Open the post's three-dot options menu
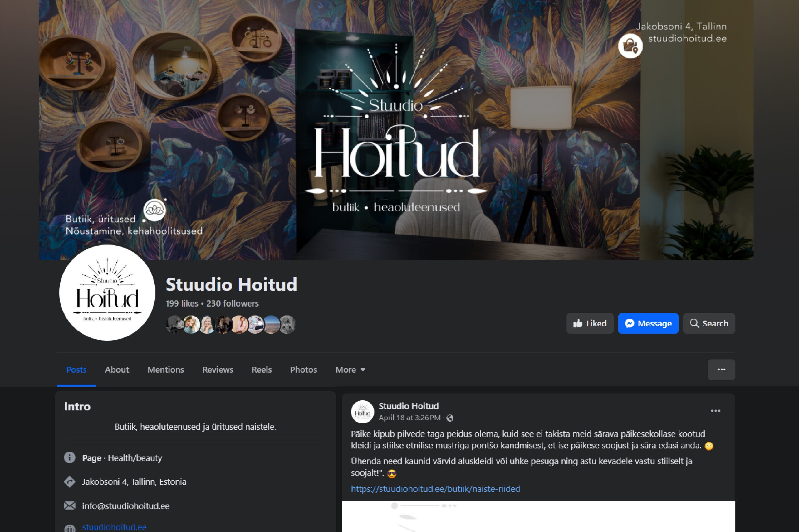The width and height of the screenshot is (799, 532). click(715, 411)
